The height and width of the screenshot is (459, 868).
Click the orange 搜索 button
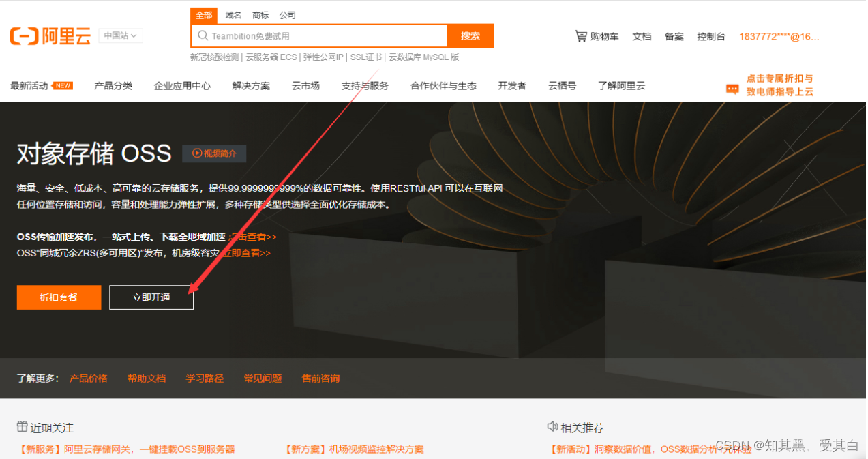pyautogui.click(x=470, y=35)
